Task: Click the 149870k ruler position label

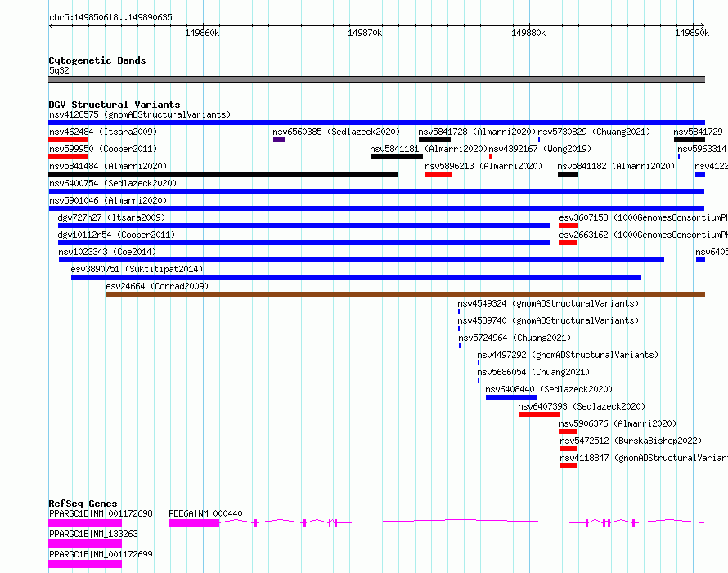Action: (365, 33)
